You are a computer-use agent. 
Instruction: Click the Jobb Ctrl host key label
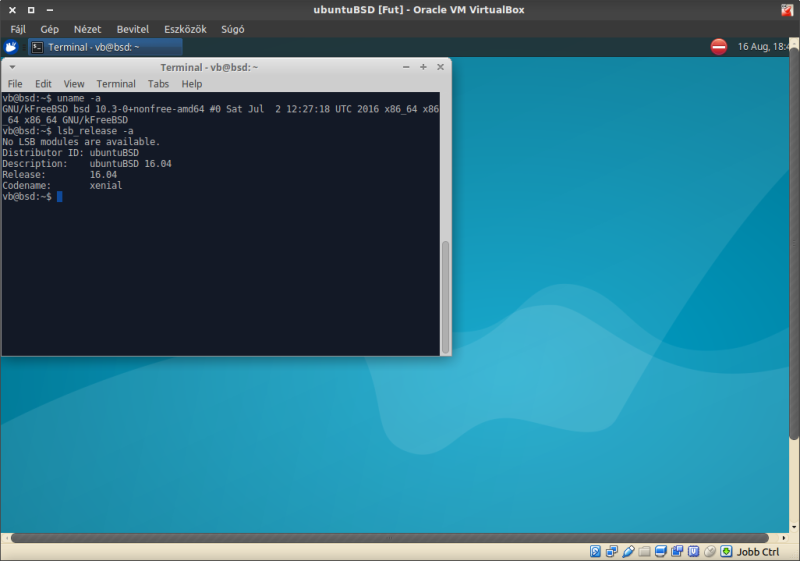[x=758, y=552]
